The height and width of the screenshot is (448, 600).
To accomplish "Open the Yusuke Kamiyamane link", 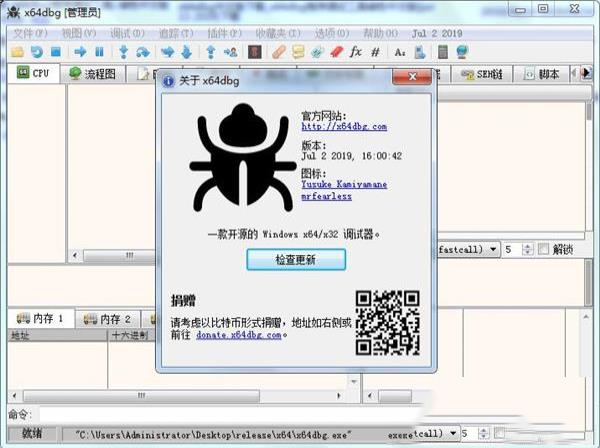I will pyautogui.click(x=344, y=184).
